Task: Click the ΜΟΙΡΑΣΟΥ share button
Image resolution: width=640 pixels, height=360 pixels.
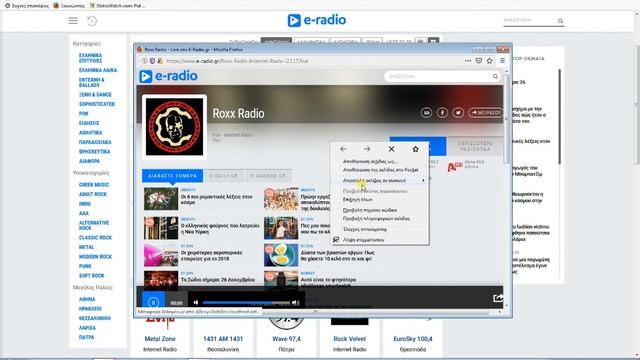Action: pyautogui.click(x=485, y=113)
